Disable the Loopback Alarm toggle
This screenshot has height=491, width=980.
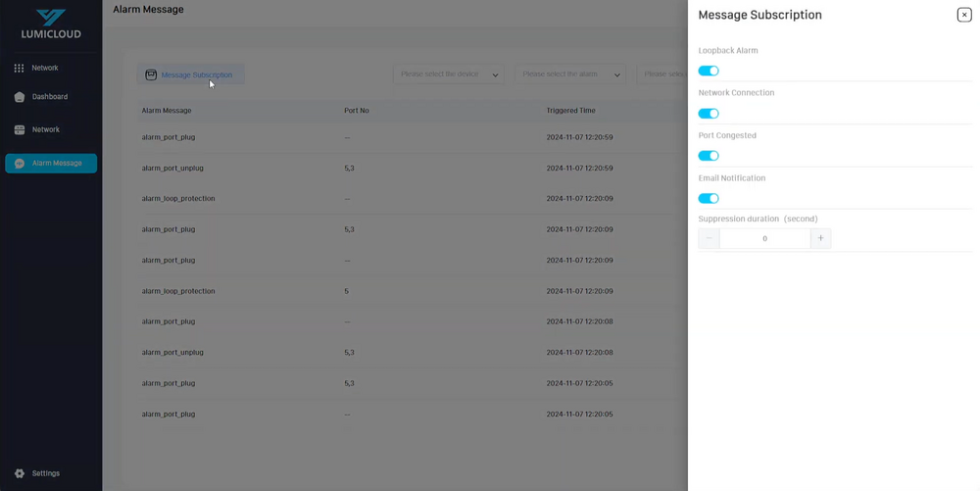tap(709, 71)
